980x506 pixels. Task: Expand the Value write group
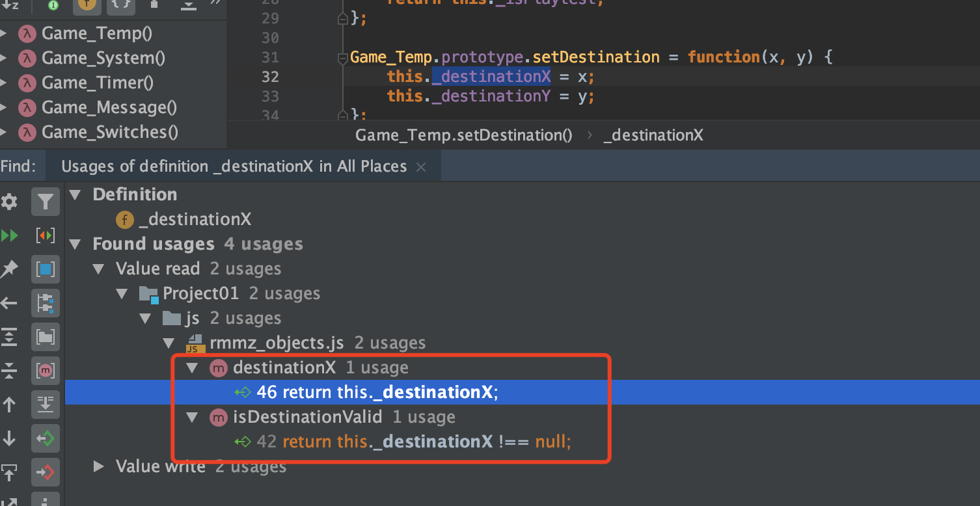pos(99,466)
